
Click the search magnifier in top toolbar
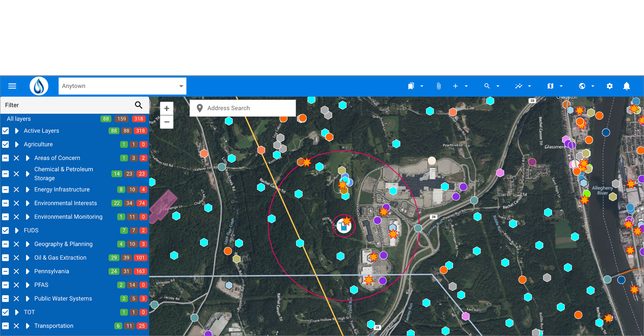487,86
